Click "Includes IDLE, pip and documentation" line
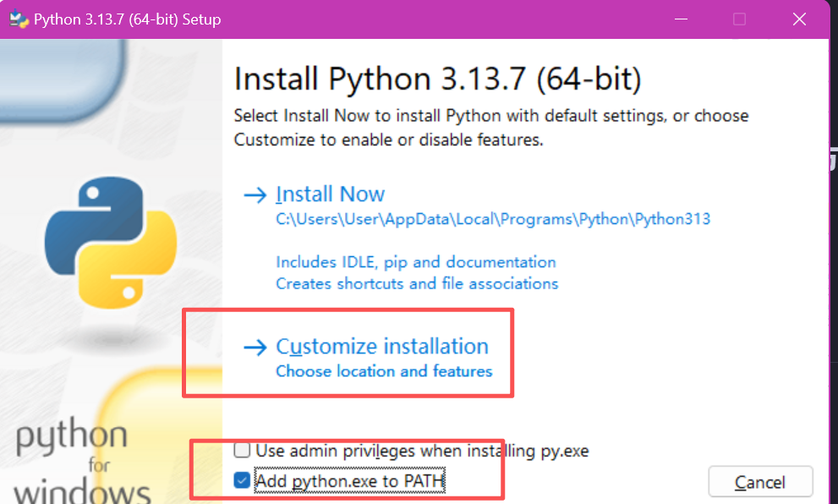 coord(416,262)
